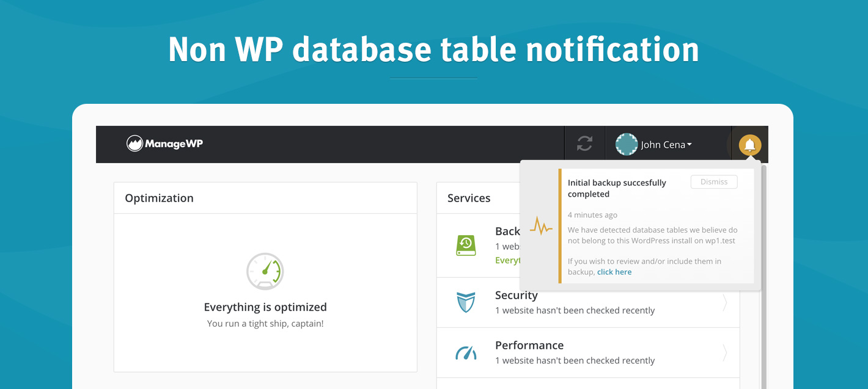Click 'You run a tight ship, captain!'
The image size is (868, 389).
265,324
